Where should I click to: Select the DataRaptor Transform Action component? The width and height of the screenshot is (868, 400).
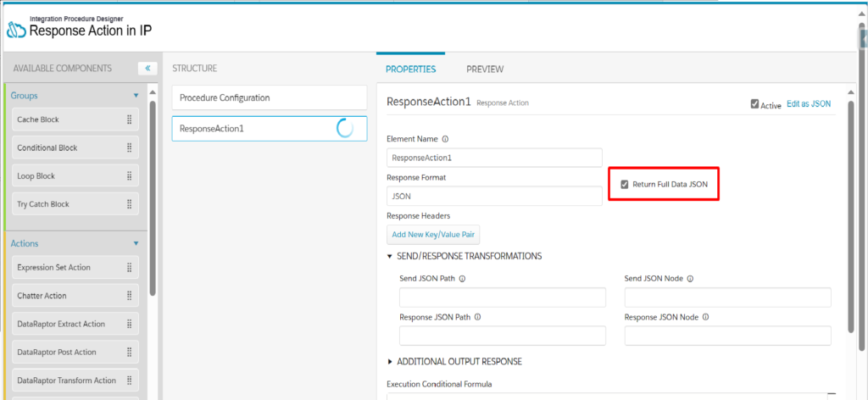(75, 380)
